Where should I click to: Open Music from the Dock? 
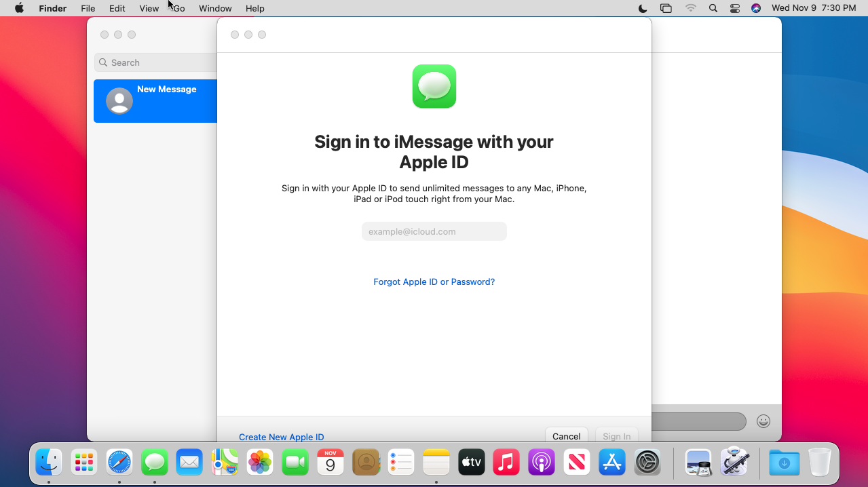[506, 463]
